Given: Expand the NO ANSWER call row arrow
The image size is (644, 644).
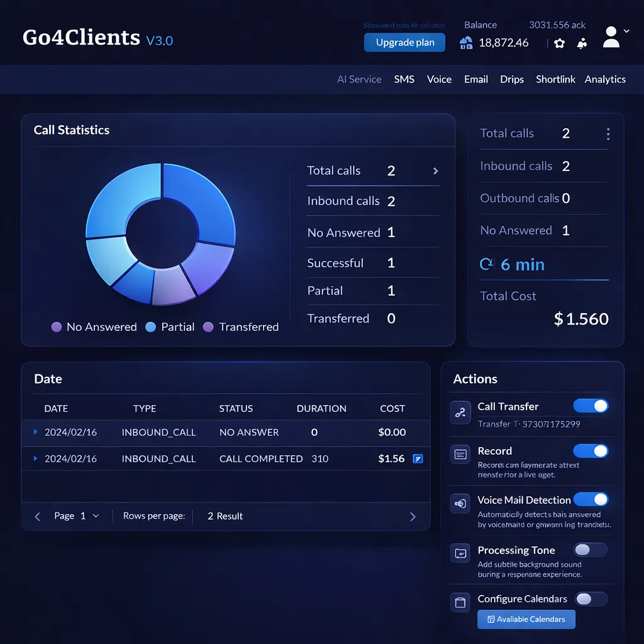Looking at the screenshot, I should [x=35, y=431].
